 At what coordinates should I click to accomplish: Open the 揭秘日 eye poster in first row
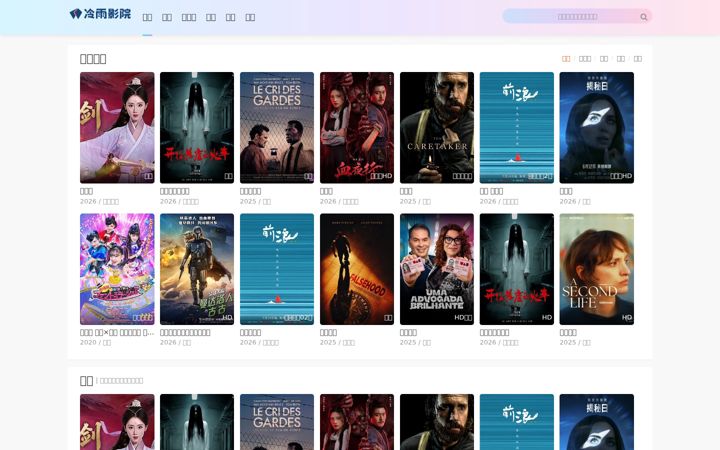click(x=596, y=128)
